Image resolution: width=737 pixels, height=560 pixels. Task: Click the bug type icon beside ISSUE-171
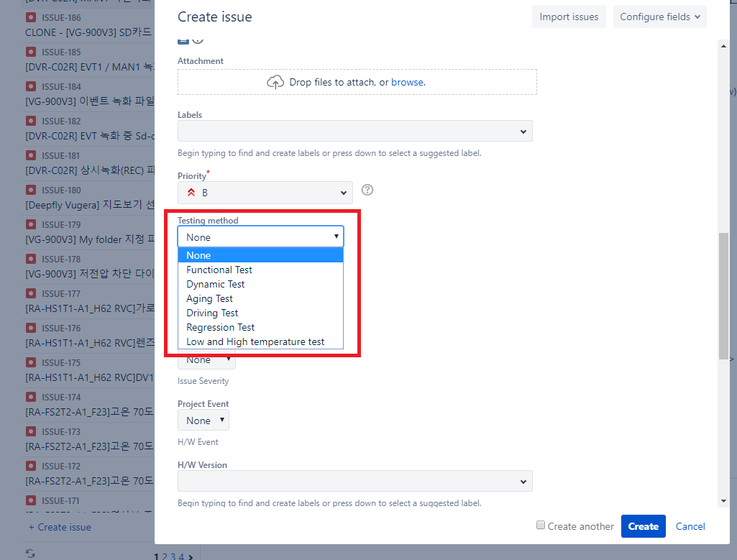[30, 500]
